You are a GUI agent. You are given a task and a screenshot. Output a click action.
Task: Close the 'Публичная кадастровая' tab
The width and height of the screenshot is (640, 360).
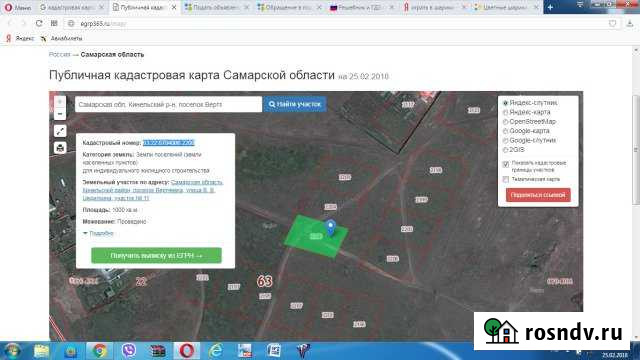174,7
